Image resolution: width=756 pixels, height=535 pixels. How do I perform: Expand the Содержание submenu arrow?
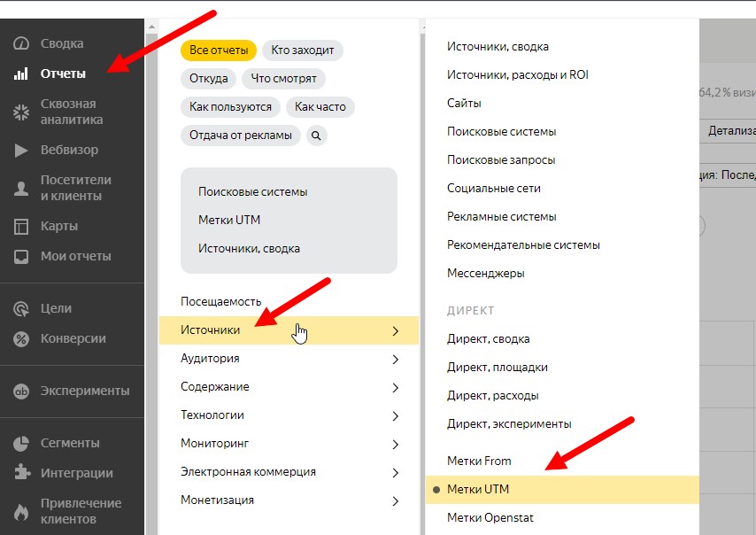pos(395,388)
